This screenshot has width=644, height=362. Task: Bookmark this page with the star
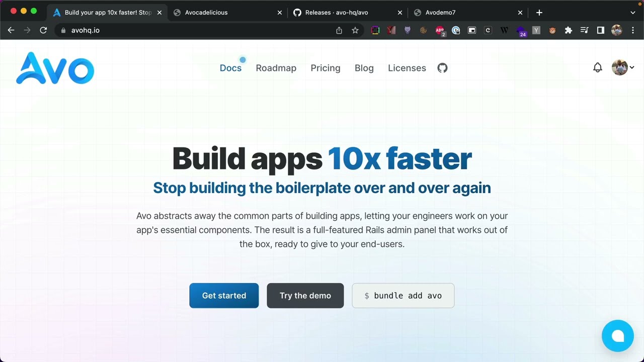(355, 30)
